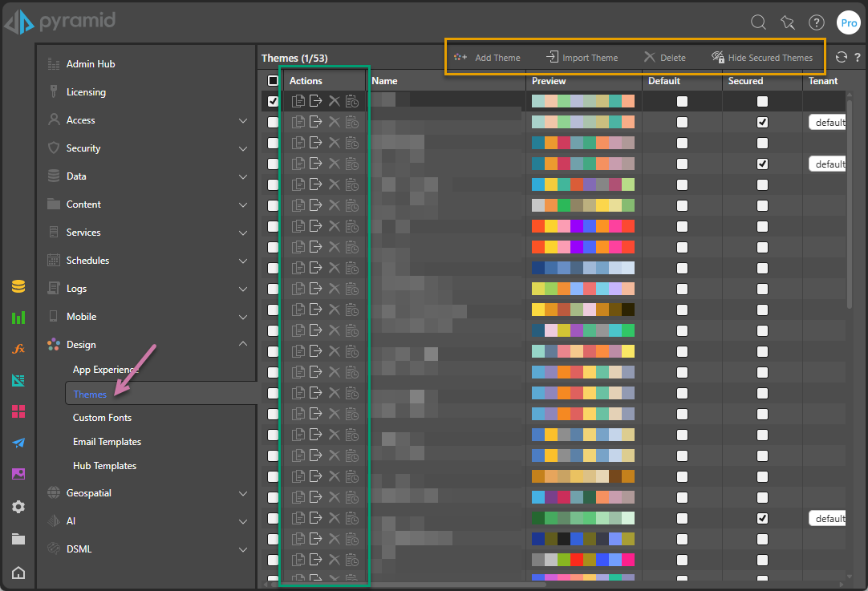Open the search magnifier icon in header
Viewport: 868px width, 591px height.
pyautogui.click(x=758, y=22)
